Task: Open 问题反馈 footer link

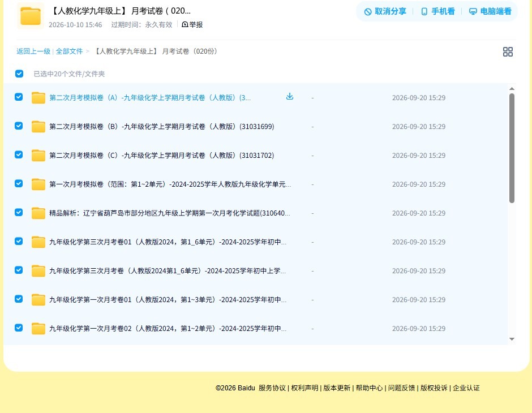Action: click(x=402, y=388)
